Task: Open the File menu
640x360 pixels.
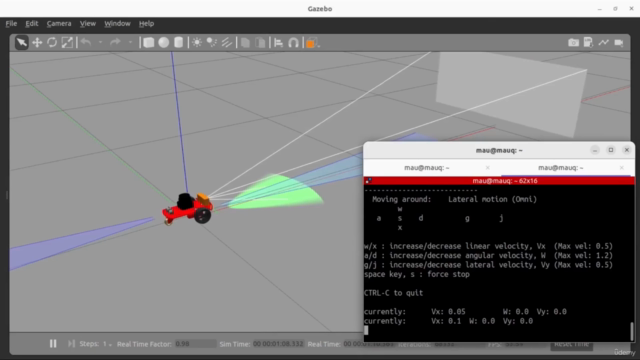Action: tap(11, 24)
